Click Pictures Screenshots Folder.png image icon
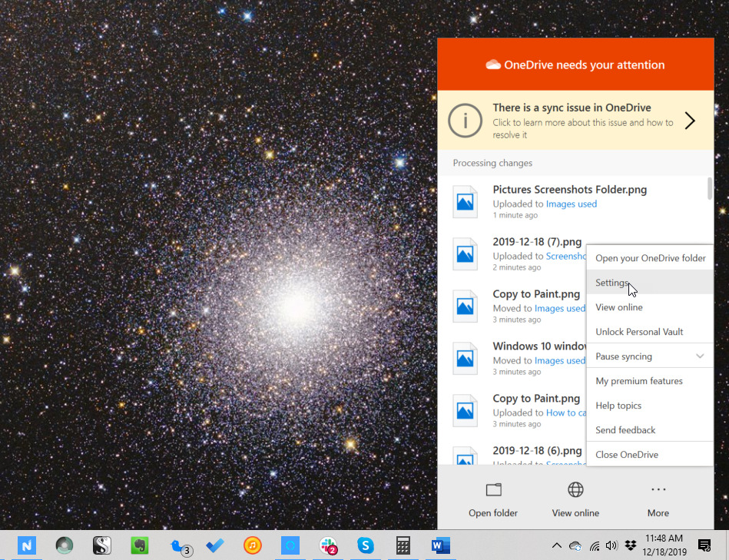729x560 pixels. coord(465,202)
